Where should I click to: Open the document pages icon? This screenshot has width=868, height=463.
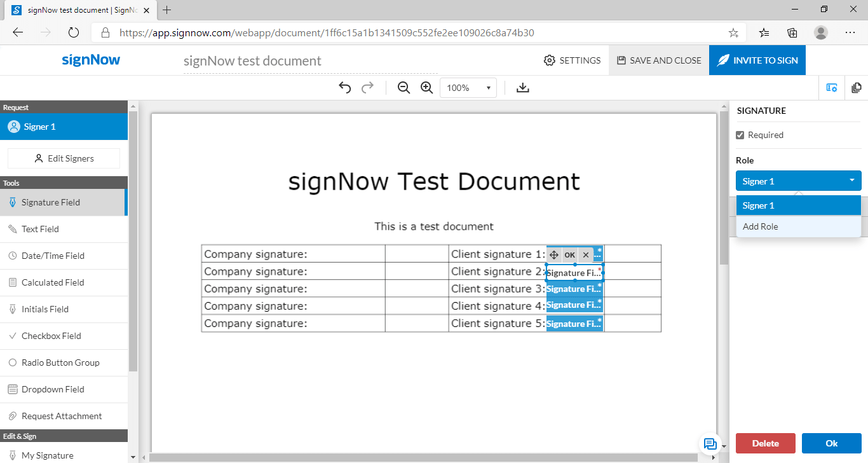pyautogui.click(x=856, y=88)
